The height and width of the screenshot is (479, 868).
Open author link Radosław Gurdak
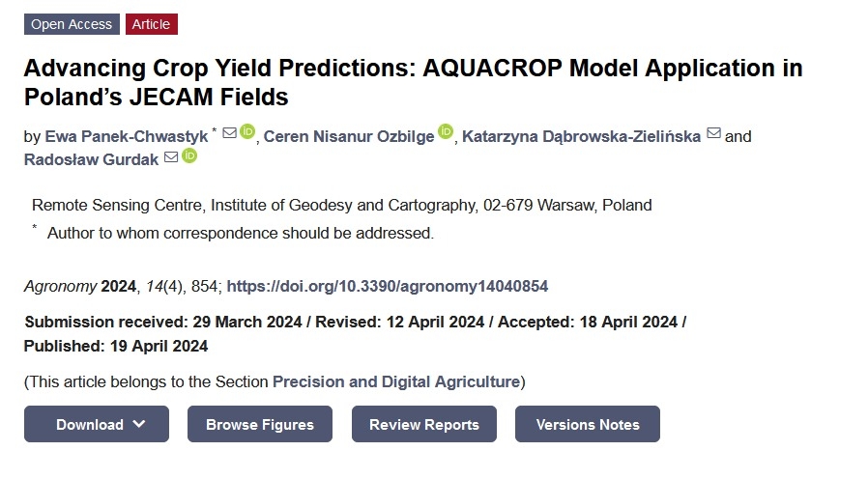pyautogui.click(x=91, y=160)
